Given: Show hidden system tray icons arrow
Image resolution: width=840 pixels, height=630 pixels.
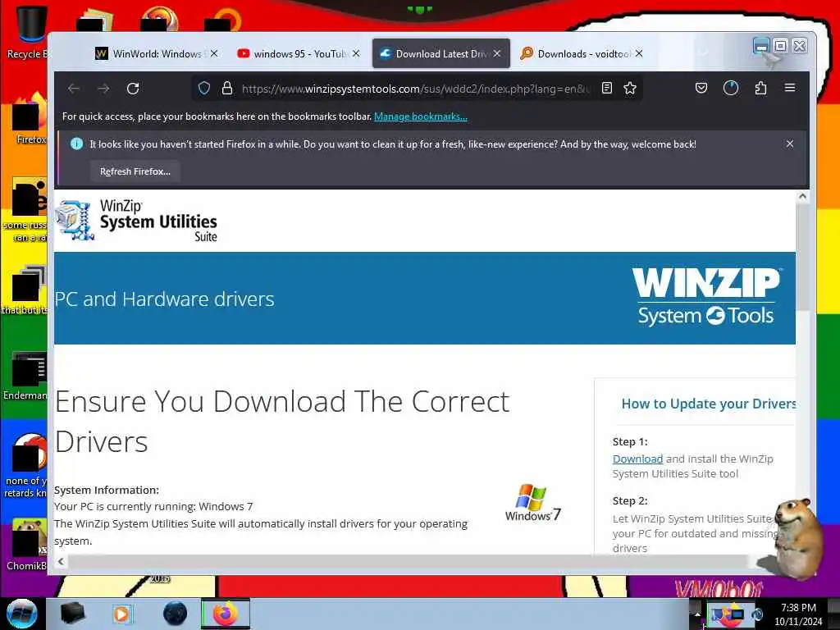Looking at the screenshot, I should click(697, 614).
